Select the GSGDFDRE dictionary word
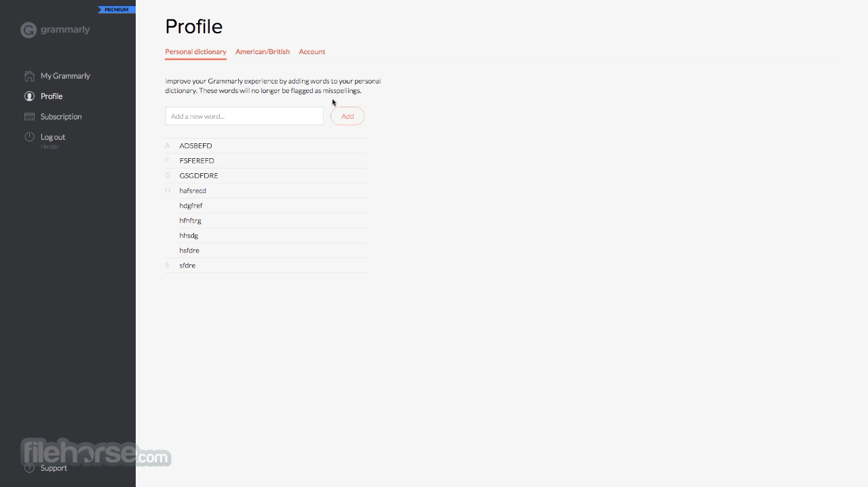This screenshot has width=868, height=487. pos(199,176)
